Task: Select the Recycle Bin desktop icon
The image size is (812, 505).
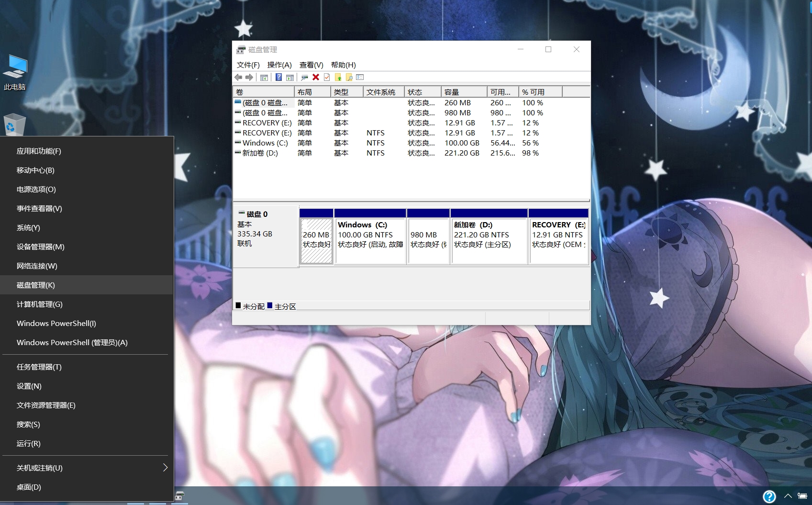Action: pyautogui.click(x=14, y=125)
